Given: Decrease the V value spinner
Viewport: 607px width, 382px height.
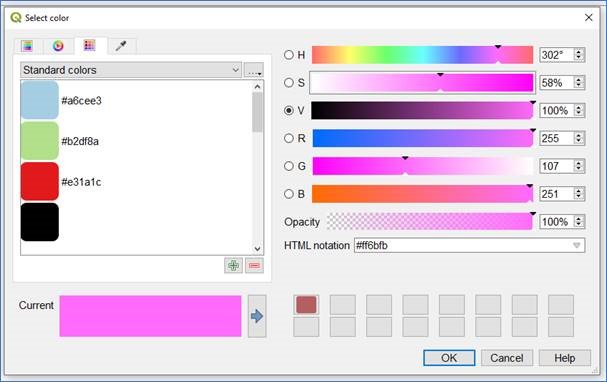Looking at the screenshot, I should pyautogui.click(x=579, y=114).
